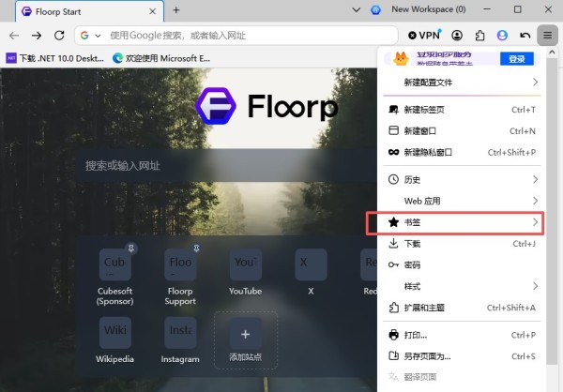Viewport: 563px width, 392px height.
Task: Open 密码 passwords from the menu
Action: 462,264
